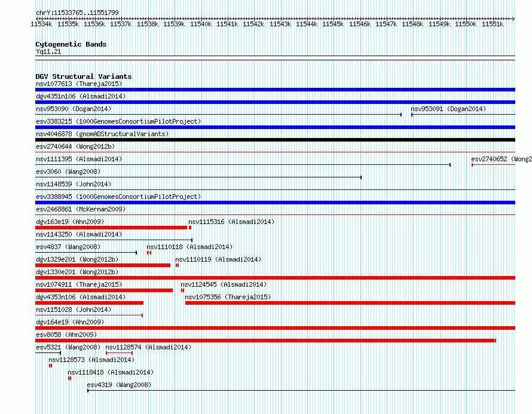This screenshot has height=414, width=532.
Task: Select nsv1143250 (Alsmadi2014) label
Action: pos(79,234)
